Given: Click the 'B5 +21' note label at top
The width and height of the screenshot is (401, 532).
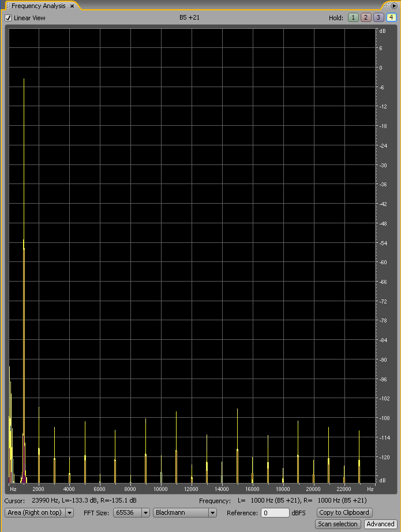Looking at the screenshot, I should coord(189,17).
